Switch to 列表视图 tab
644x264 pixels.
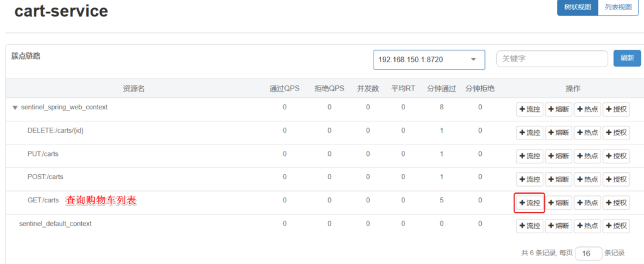point(618,8)
